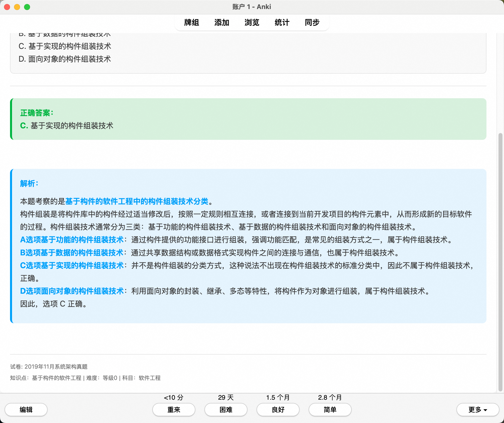Click highlighted text 基于构件的软件工程中的构件组装技术分类
Viewport: 504px width, 423px height.
point(137,201)
